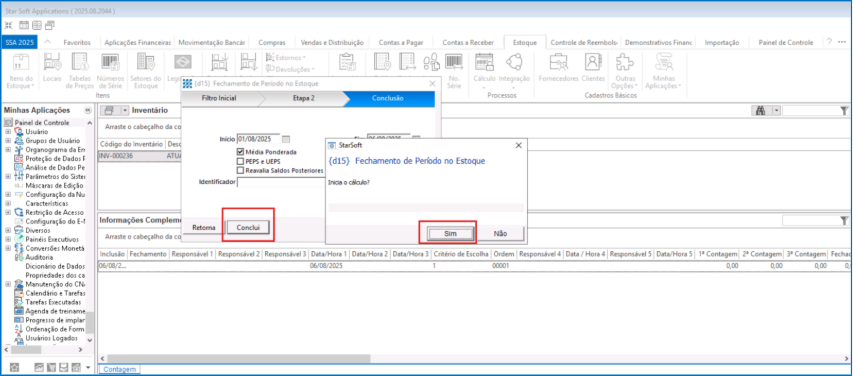853x376 pixels.
Task: Click the Fornecedores ribbon icon
Action: click(558, 69)
